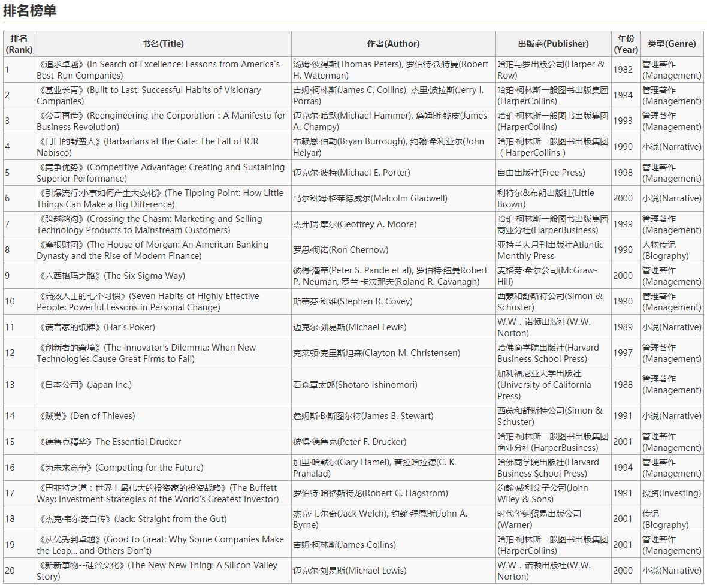Screen dimensions: 707x588
Task: Click the year 1982 cell
Action: point(626,70)
